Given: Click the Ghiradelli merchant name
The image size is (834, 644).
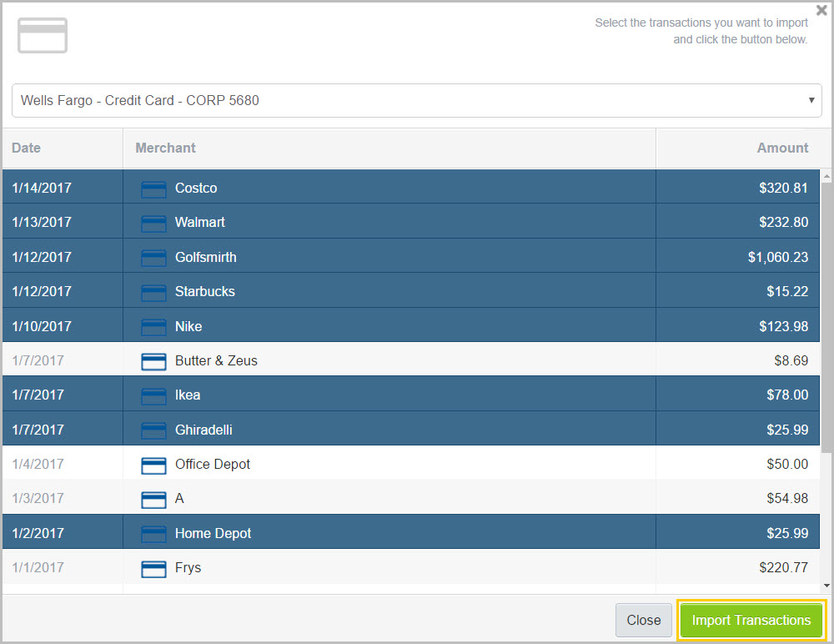Looking at the screenshot, I should (203, 430).
